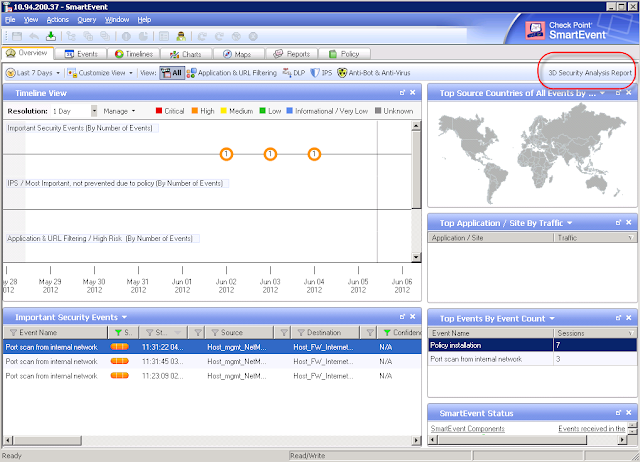Viewport: 640px width, 462px height.
Task: Maximize the SmartEvent Status panel
Action: [618, 413]
